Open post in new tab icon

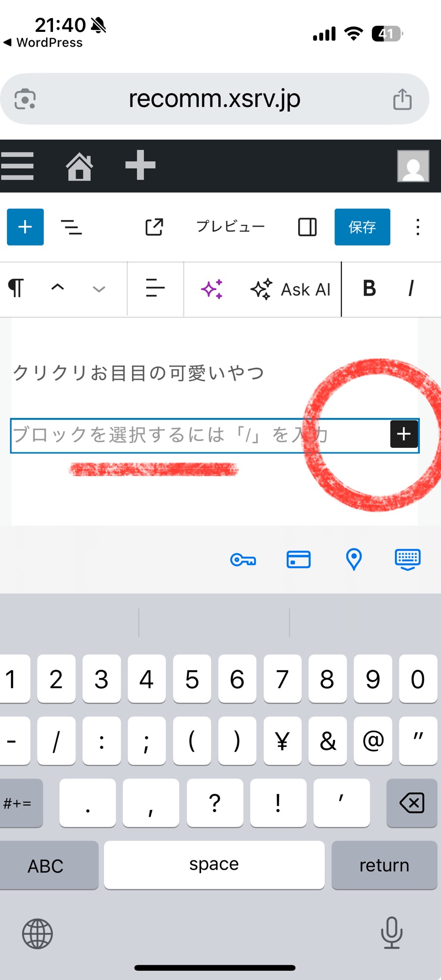[x=154, y=227]
